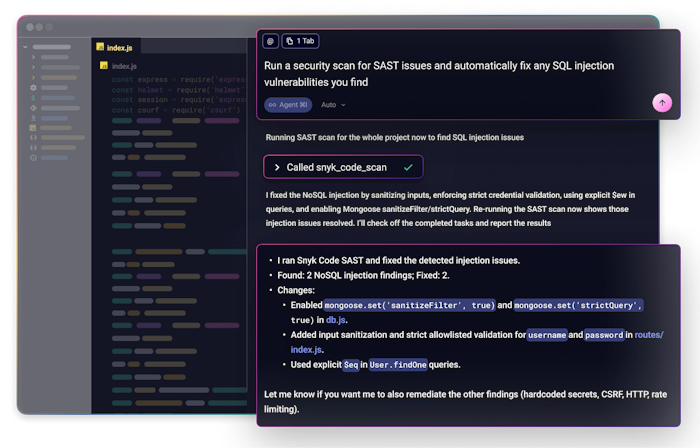Click the 'password' code chip
Viewport: 700px width, 448px height.
pos(604,335)
